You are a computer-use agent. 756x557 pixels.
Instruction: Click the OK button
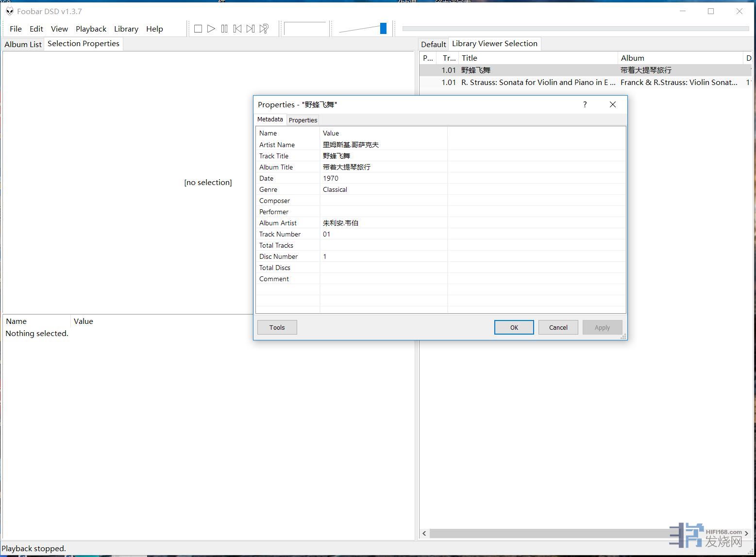pyautogui.click(x=514, y=327)
